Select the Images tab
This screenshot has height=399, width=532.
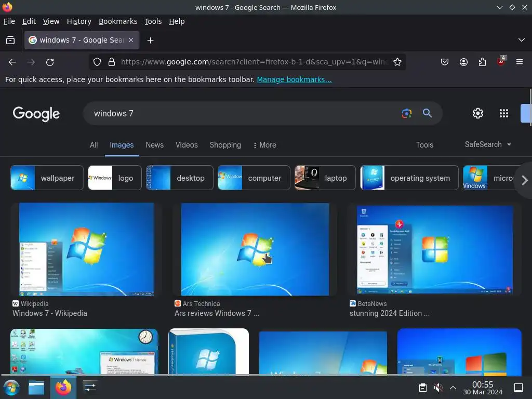122,145
